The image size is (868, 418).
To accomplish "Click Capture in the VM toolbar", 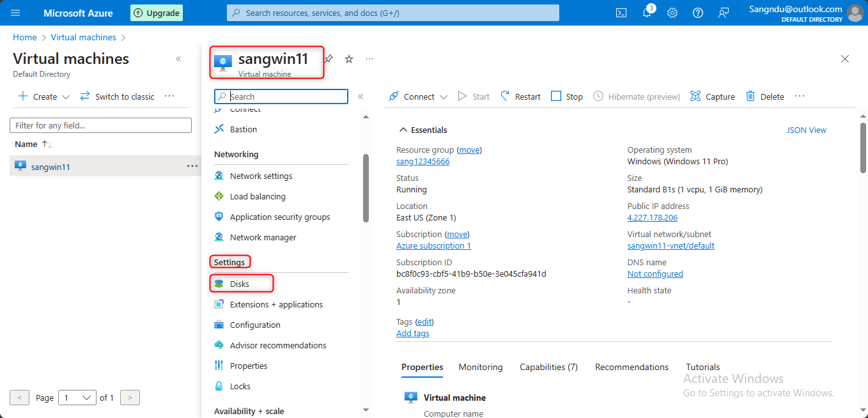I will click(x=713, y=97).
